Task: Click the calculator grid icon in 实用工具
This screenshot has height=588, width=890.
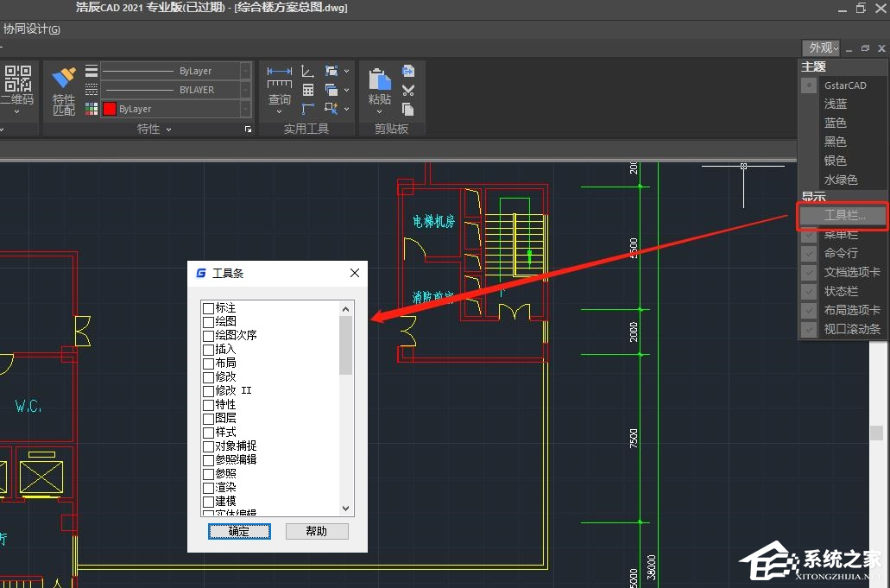Action: [x=307, y=90]
